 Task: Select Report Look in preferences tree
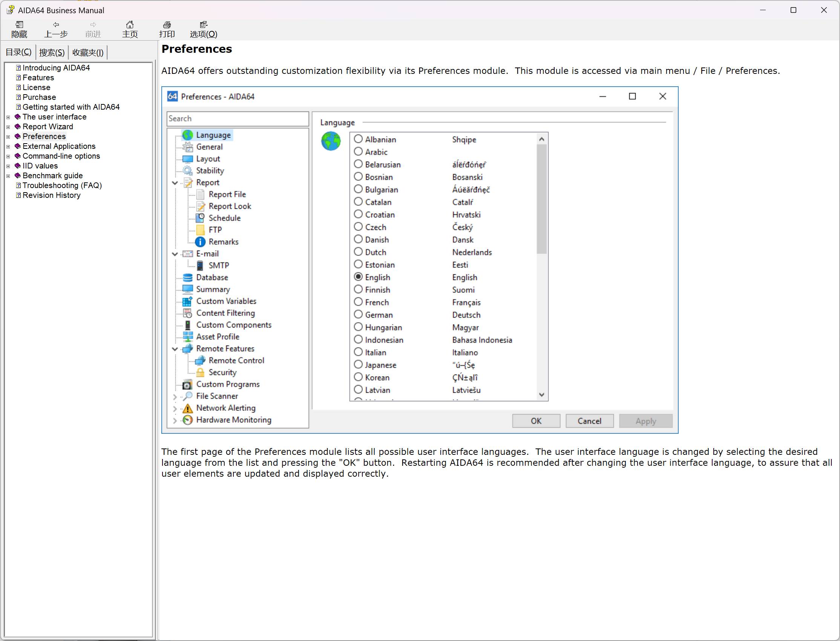tap(230, 206)
